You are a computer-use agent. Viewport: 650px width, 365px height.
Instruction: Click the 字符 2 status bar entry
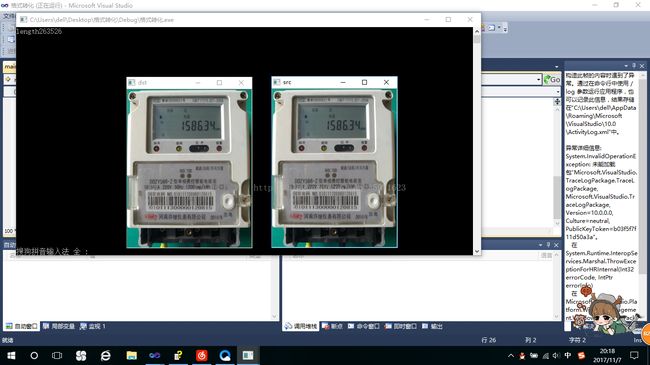pos(577,340)
